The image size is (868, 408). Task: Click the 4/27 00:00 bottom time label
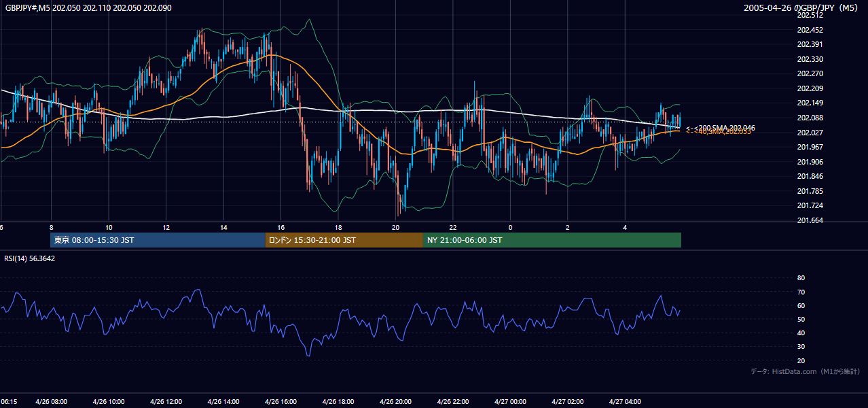coord(510,402)
